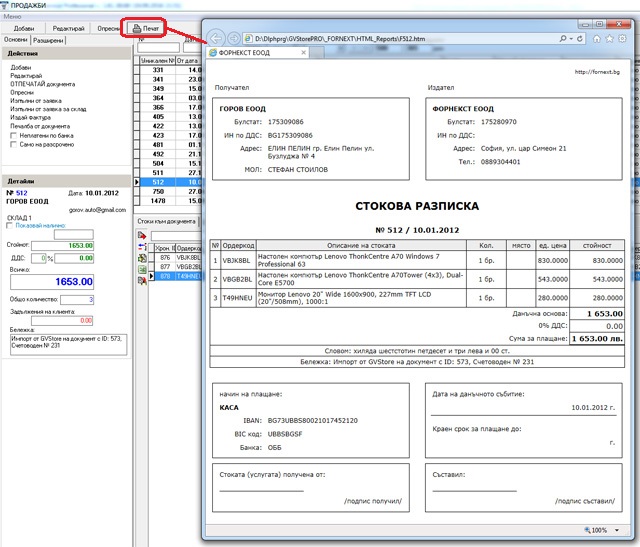
Task: Go back in the browser window
Action: click(x=216, y=38)
